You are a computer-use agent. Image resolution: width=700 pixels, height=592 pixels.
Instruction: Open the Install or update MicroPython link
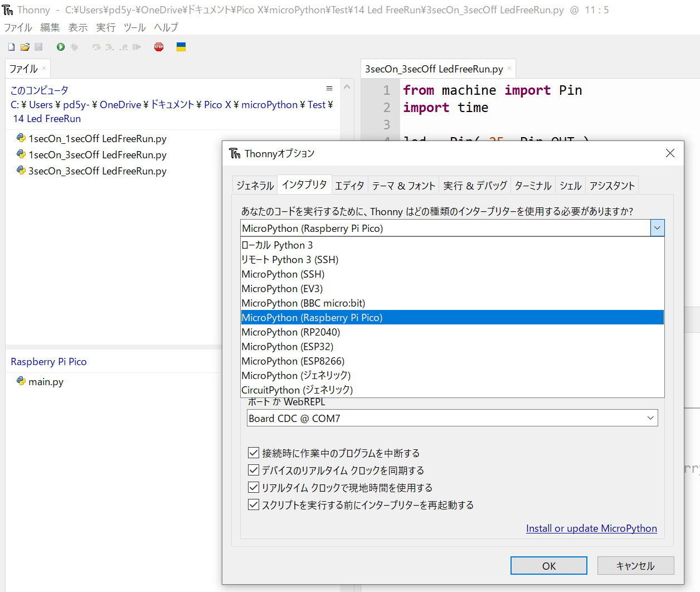(591, 528)
